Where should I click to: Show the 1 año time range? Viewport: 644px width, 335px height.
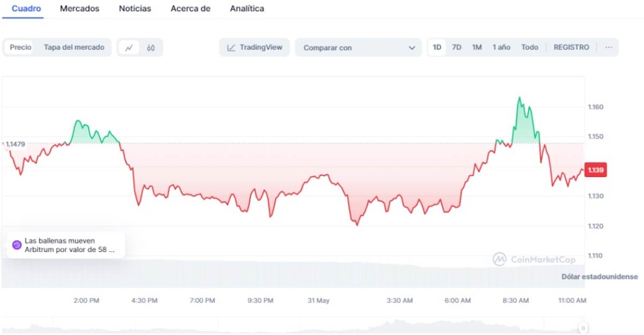pos(501,47)
